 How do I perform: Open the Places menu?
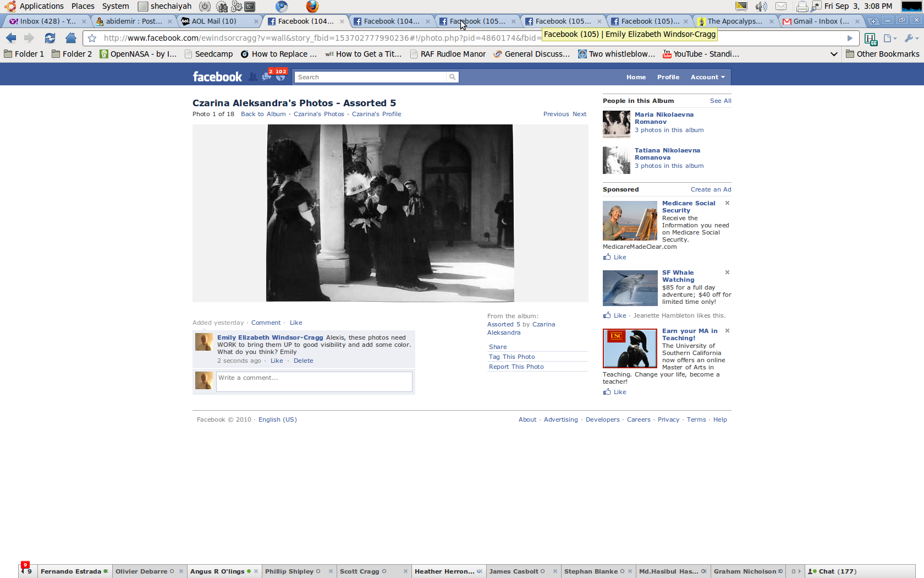[82, 6]
